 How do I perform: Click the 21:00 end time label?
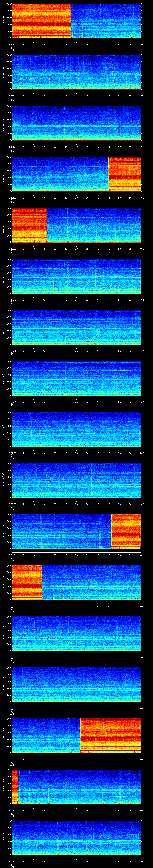point(141,351)
